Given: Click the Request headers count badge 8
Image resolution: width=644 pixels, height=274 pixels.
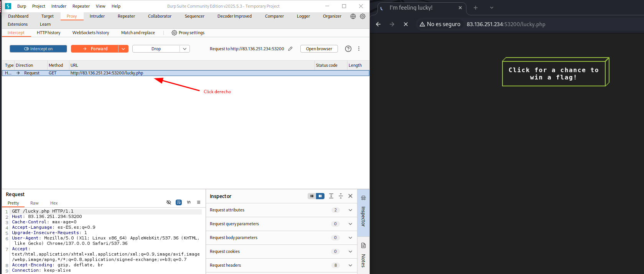Looking at the screenshot, I should click(336, 265).
